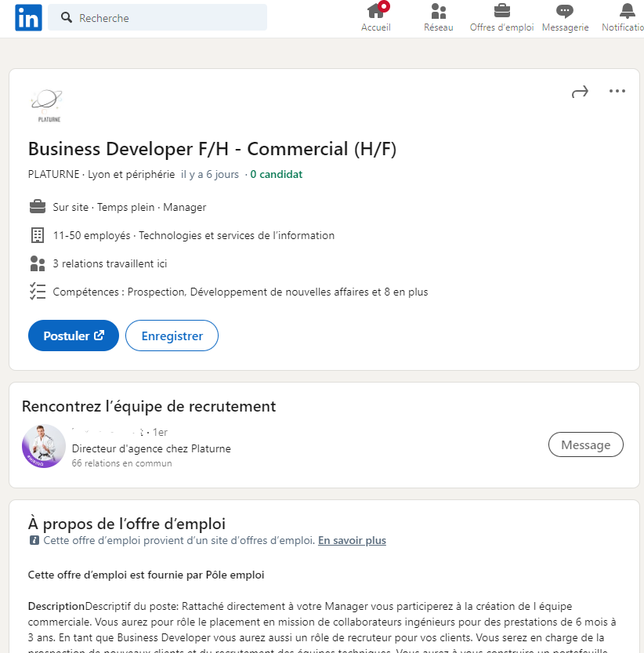Viewport: 644px width, 653px height.
Task: Click the magnifying glass search icon
Action: coord(66,17)
